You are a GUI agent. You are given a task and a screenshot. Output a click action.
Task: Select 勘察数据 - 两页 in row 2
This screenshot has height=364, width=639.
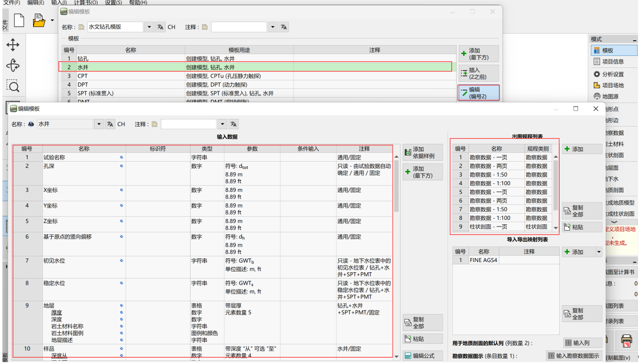(x=503, y=166)
